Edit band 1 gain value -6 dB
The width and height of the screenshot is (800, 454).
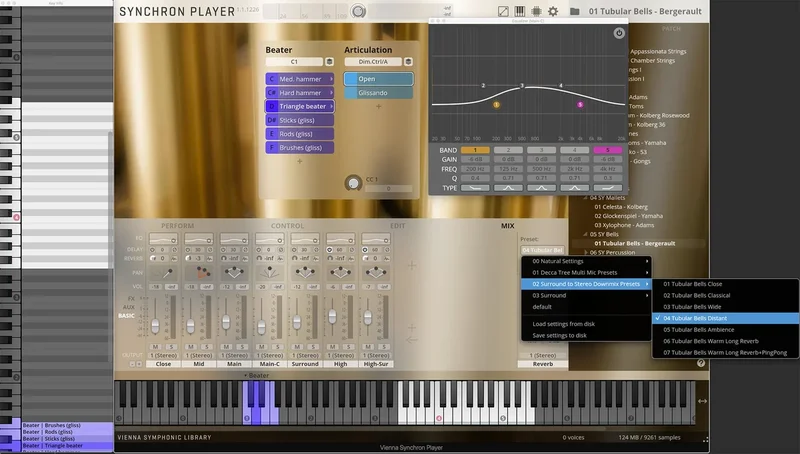coord(475,159)
